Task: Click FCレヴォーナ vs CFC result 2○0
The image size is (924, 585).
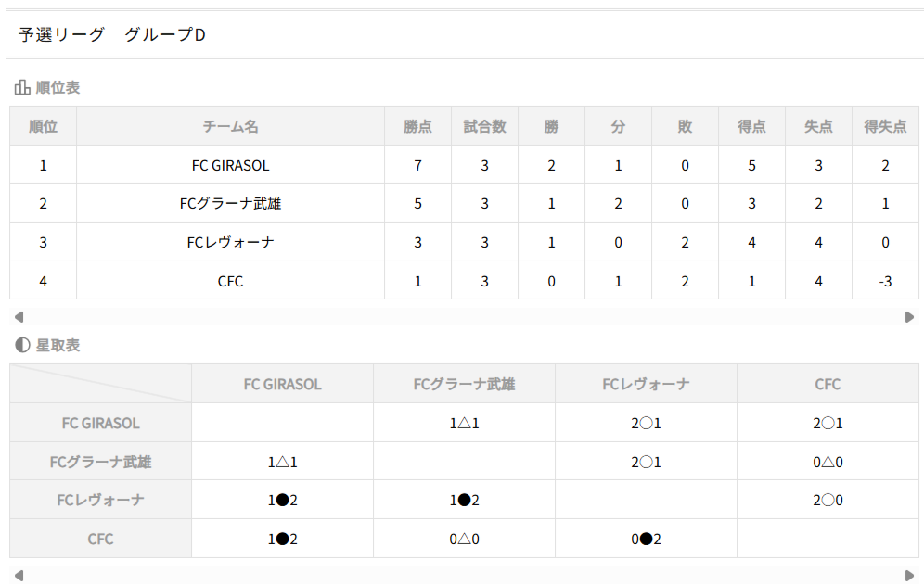Action: [x=828, y=500]
